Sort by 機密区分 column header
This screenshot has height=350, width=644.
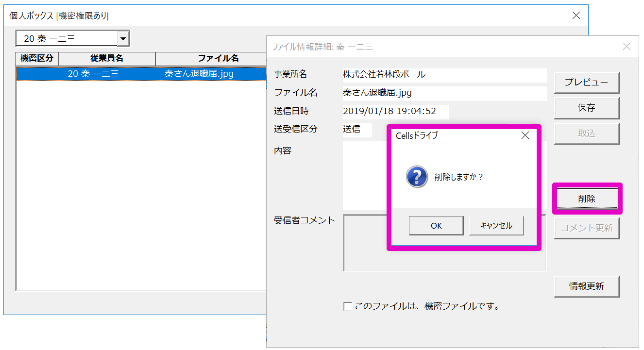pos(37,59)
